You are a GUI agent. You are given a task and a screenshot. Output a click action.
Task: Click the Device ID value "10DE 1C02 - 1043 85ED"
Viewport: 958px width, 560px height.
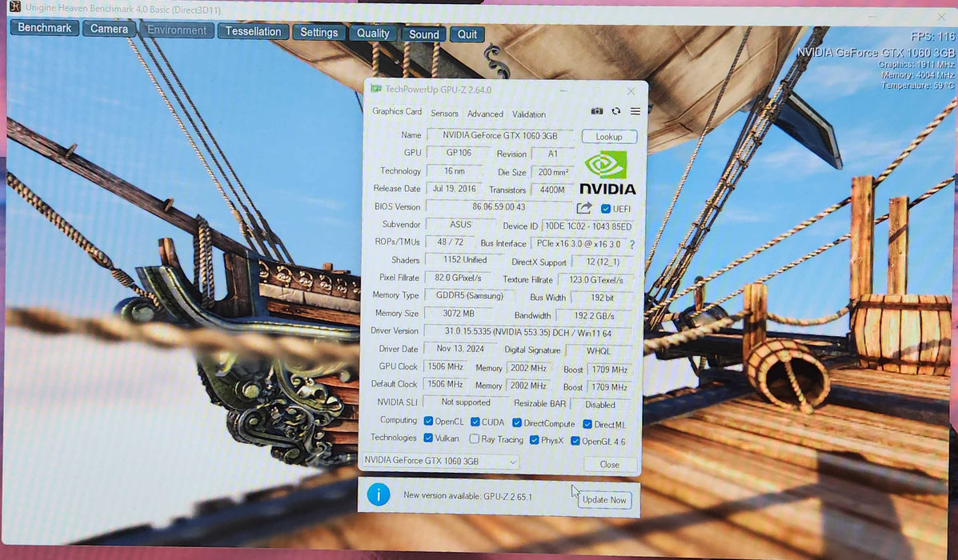point(587,226)
